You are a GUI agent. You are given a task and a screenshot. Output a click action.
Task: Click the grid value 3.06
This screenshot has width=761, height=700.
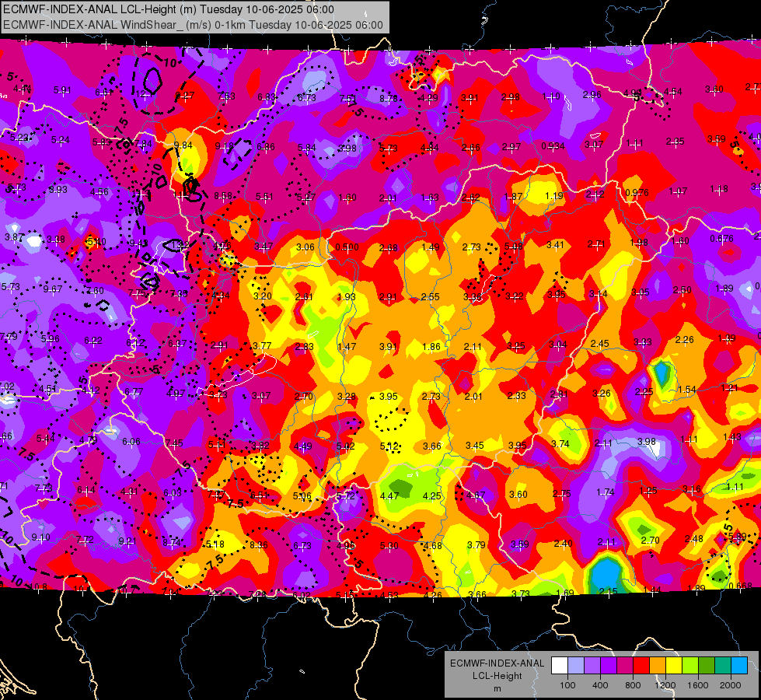point(305,247)
